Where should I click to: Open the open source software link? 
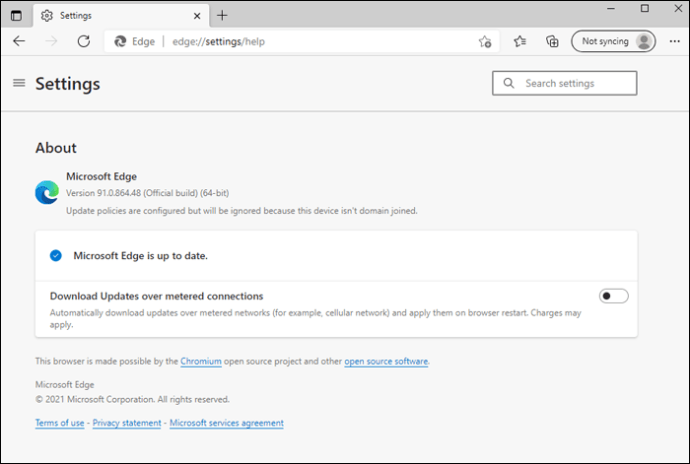click(x=386, y=361)
